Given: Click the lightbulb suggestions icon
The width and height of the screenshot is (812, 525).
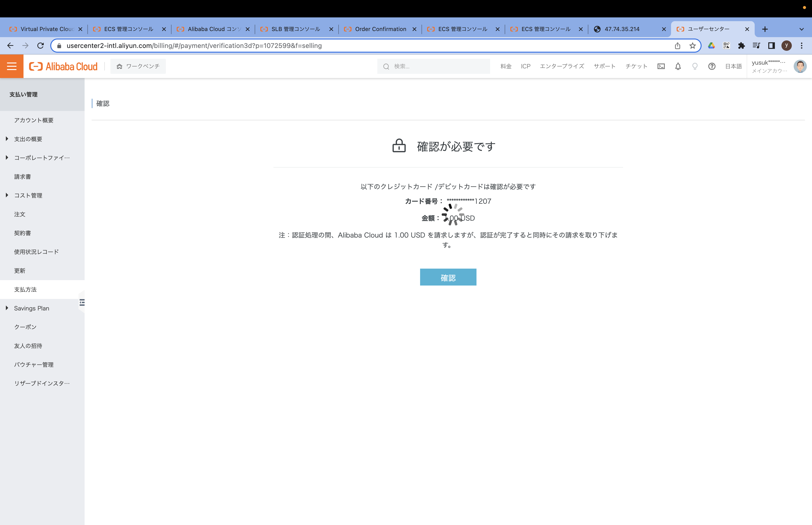Looking at the screenshot, I should [695, 66].
